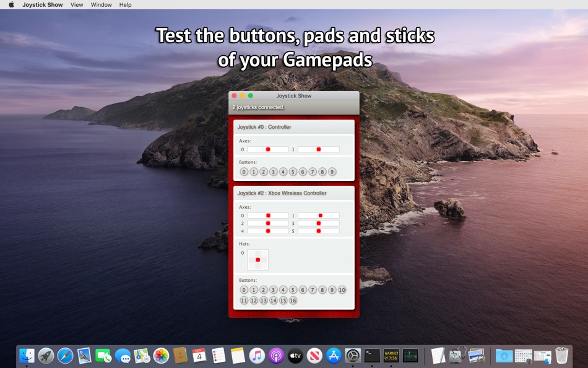Viewport: 588px width, 368px height.
Task: Open Podcasts from the Dock
Action: click(276, 355)
